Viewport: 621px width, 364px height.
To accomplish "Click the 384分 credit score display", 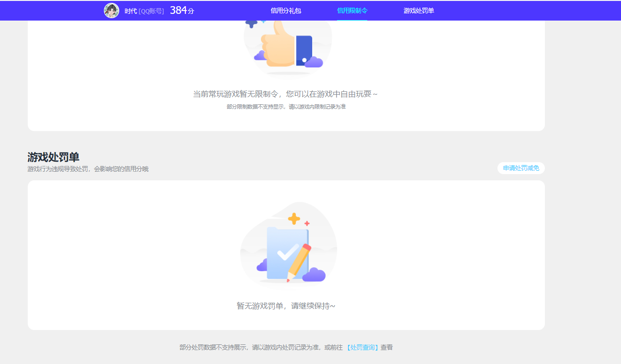I will point(182,10).
